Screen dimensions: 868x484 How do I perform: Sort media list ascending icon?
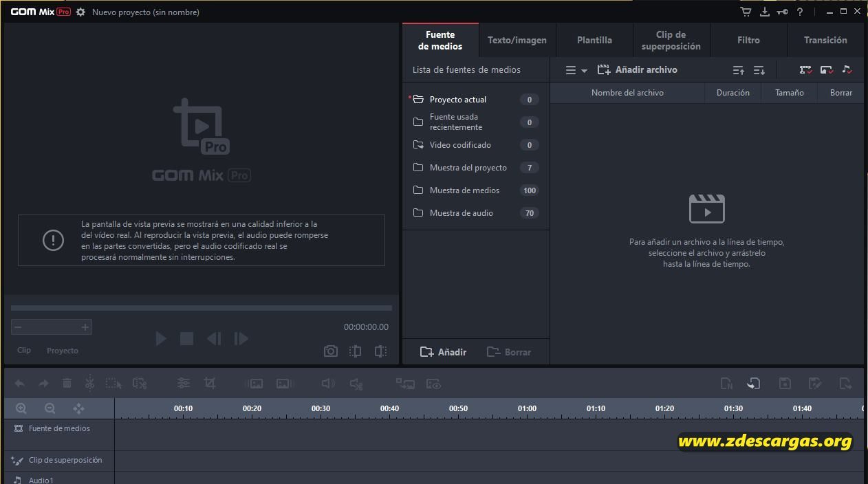point(739,70)
